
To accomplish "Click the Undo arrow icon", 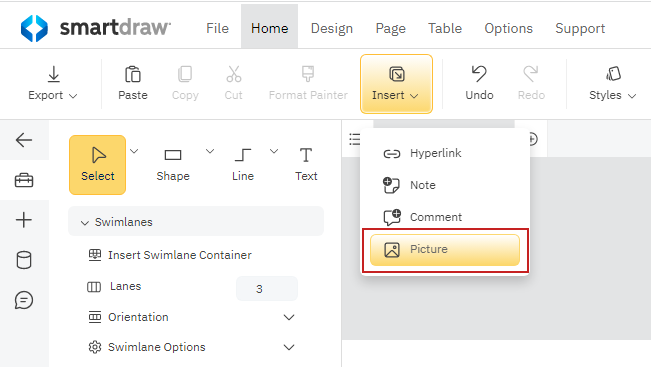I will click(479, 74).
